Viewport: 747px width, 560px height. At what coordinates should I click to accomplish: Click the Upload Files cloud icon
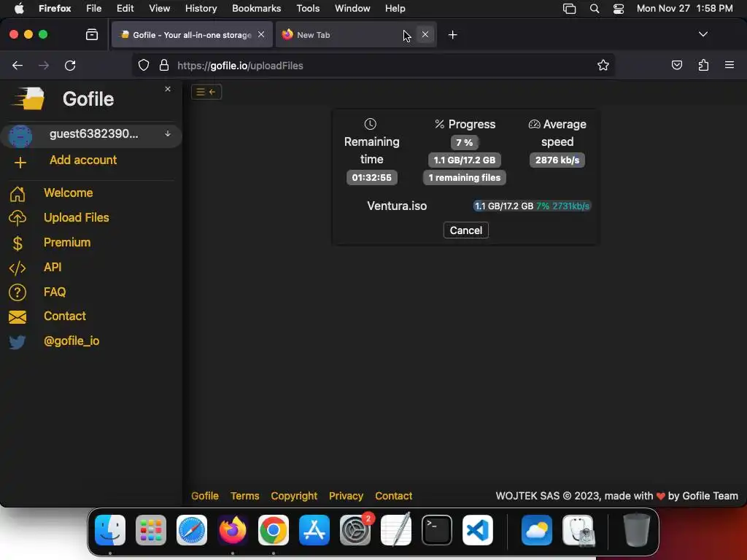click(18, 218)
